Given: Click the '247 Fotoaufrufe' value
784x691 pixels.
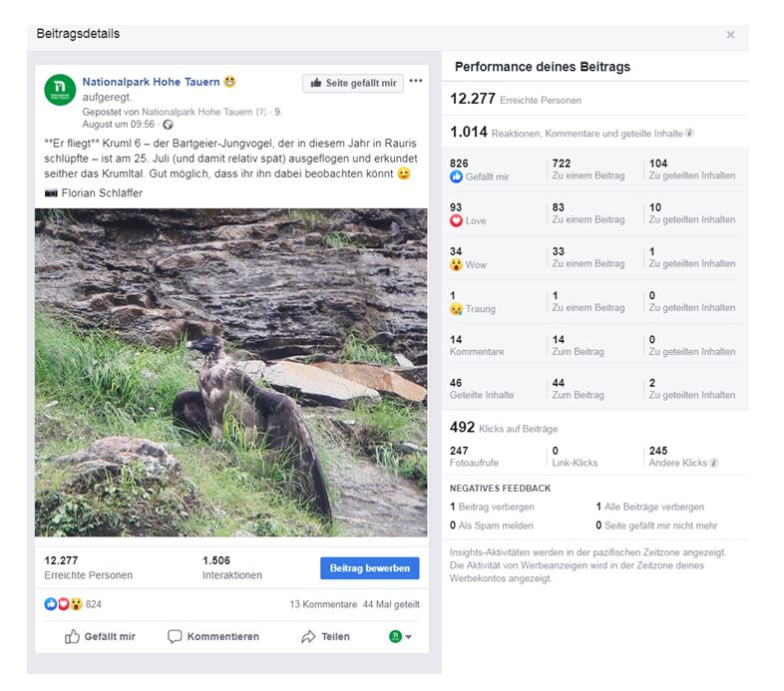Looking at the screenshot, I should point(474,457).
